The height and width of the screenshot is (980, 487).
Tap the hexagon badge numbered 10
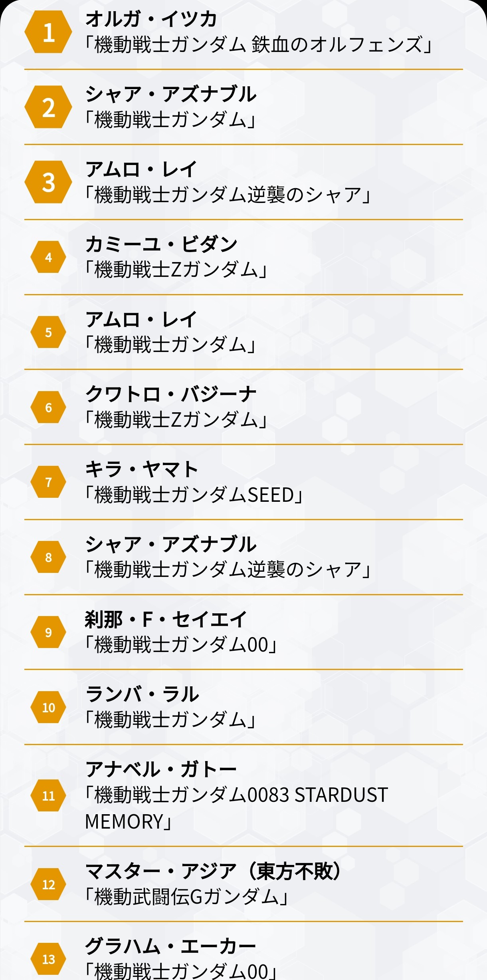click(48, 707)
